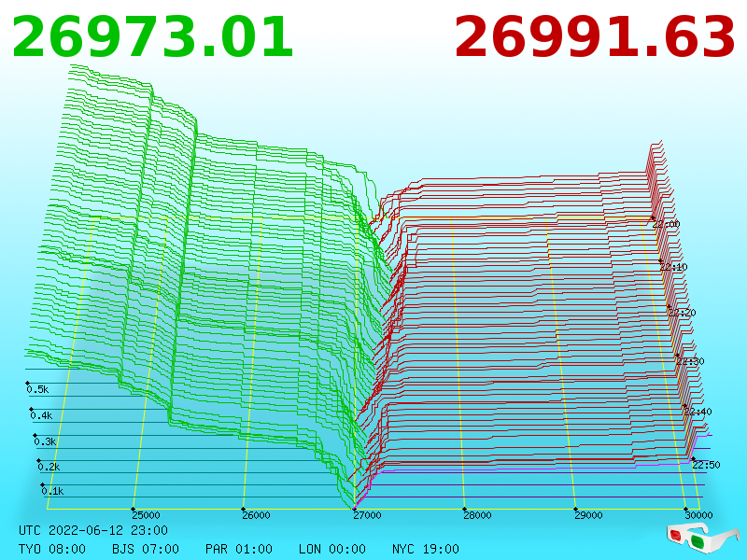
Task: Click the 22:30 time axis marker
Action: (690, 361)
